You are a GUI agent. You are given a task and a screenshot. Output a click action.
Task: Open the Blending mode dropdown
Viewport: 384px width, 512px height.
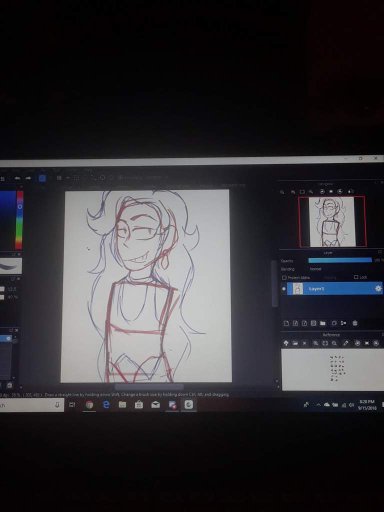(316, 269)
